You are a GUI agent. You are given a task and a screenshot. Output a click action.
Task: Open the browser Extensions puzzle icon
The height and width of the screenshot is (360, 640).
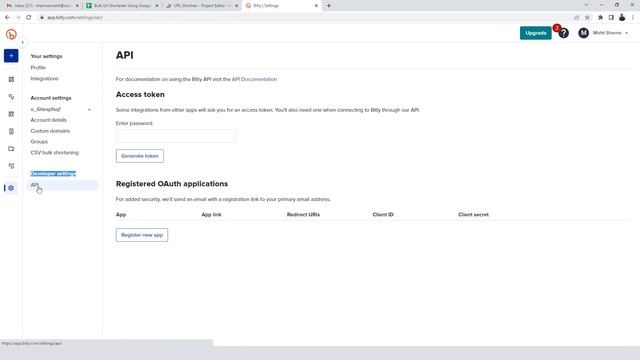(600, 18)
